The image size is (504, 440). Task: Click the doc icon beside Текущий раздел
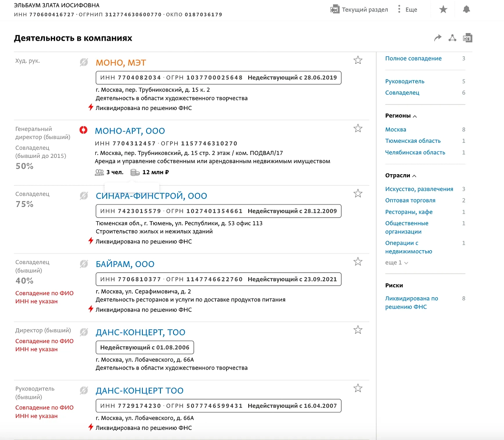334,10
